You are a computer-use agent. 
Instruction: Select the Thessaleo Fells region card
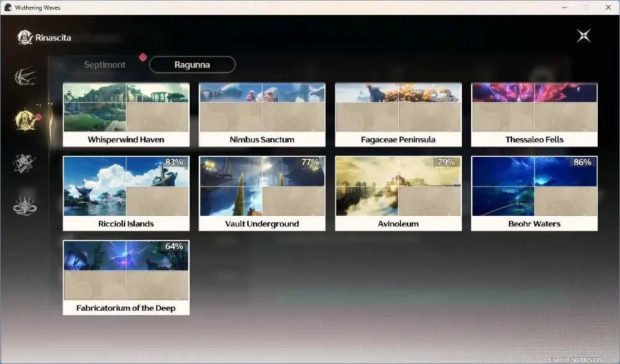pyautogui.click(x=534, y=115)
